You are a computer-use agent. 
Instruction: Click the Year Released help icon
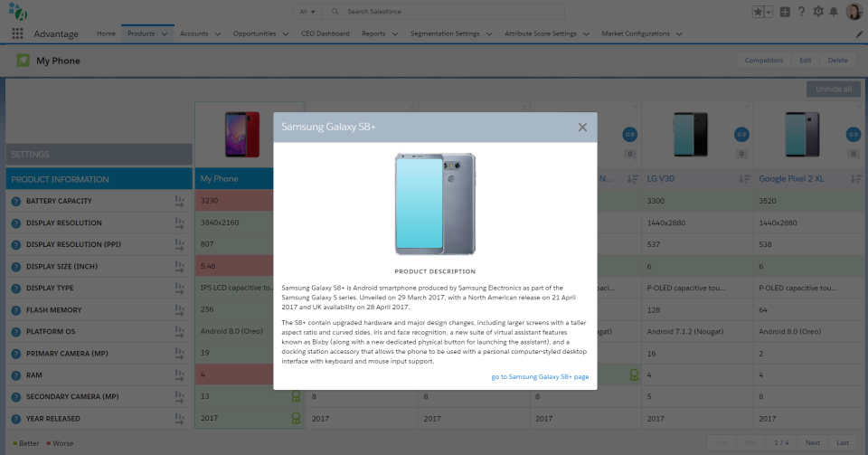pos(16,419)
